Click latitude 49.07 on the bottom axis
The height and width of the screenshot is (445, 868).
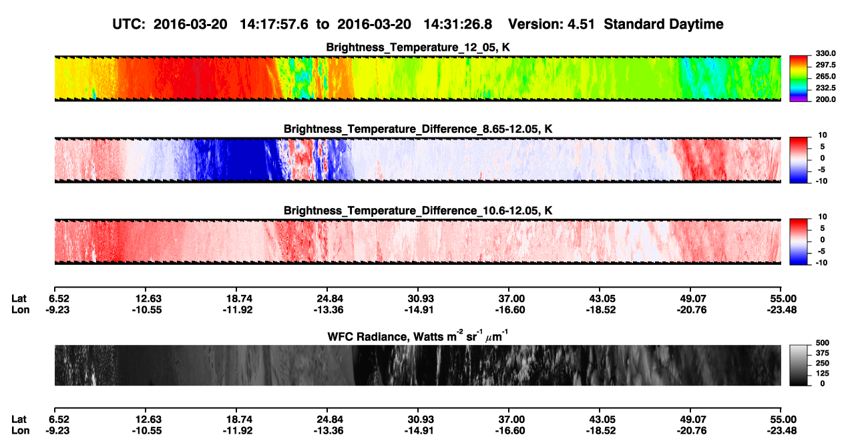point(692,420)
